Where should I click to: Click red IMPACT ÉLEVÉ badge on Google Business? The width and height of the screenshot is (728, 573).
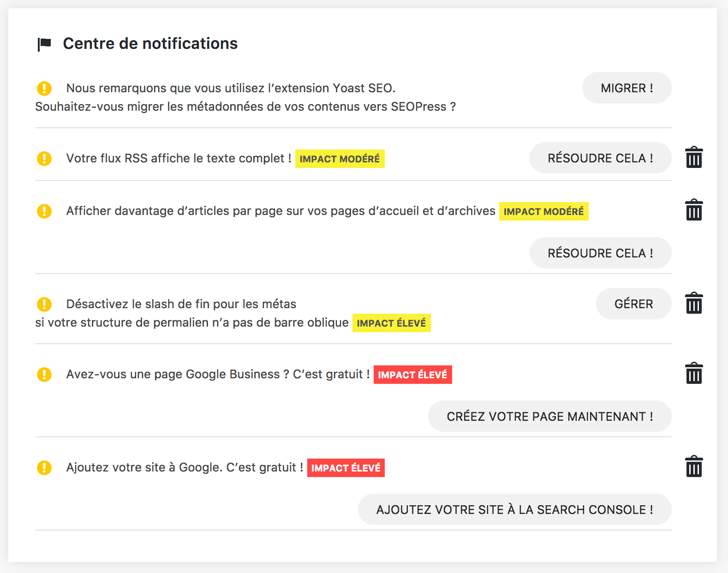[412, 375]
